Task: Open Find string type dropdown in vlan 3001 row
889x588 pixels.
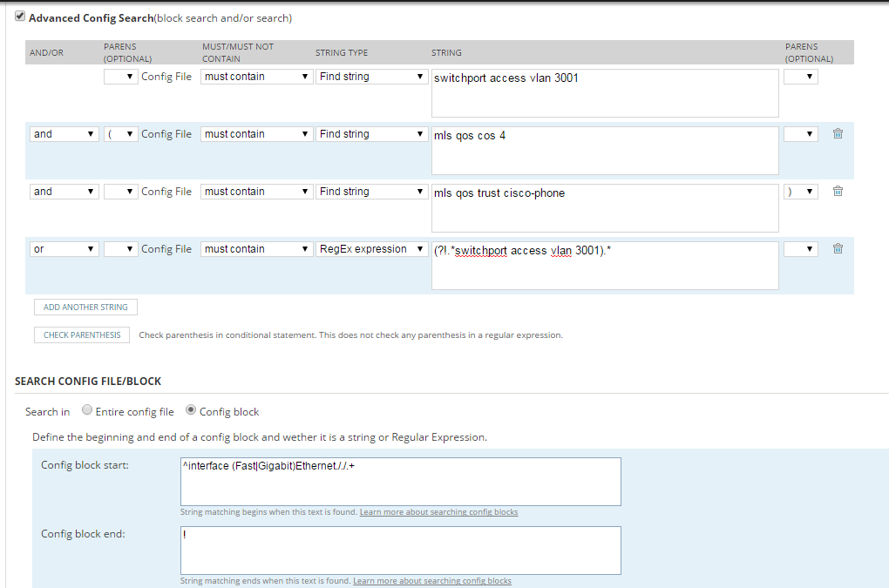Action: tap(371, 77)
